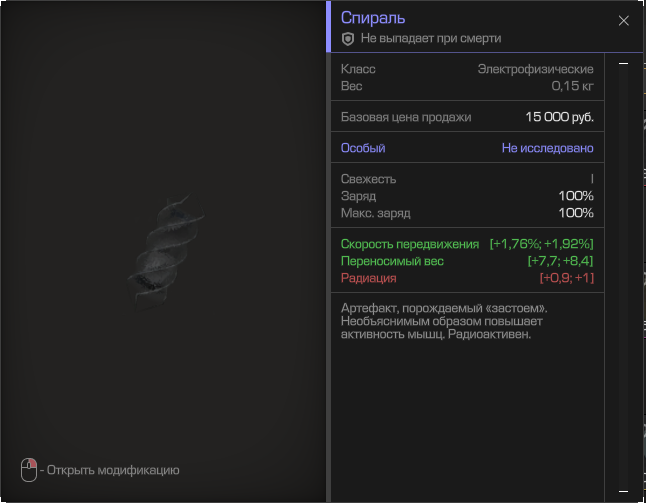Click the Вес 0,15 кг row
Screen dimensions: 646x503
tap(467, 86)
